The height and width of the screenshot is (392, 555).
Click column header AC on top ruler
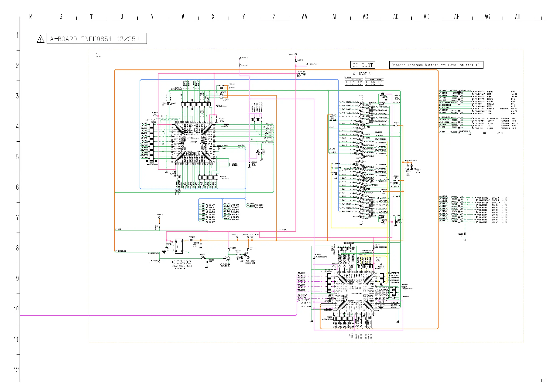(365, 17)
